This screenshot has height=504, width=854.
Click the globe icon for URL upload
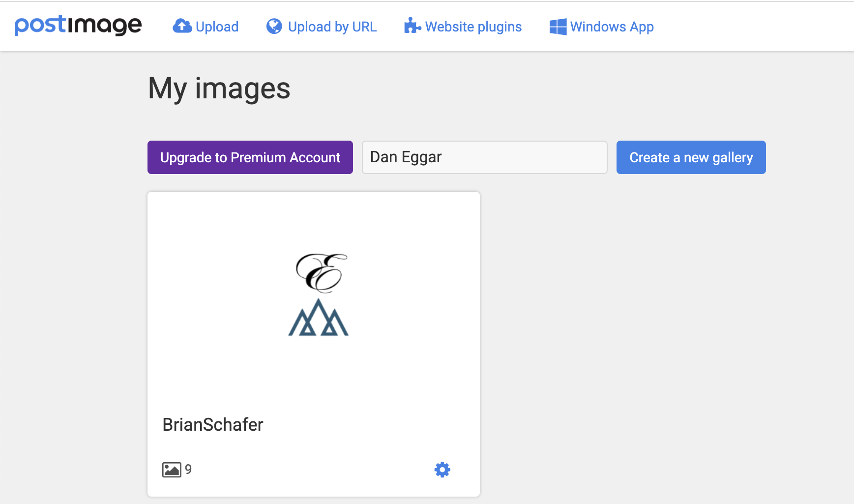[x=274, y=26]
